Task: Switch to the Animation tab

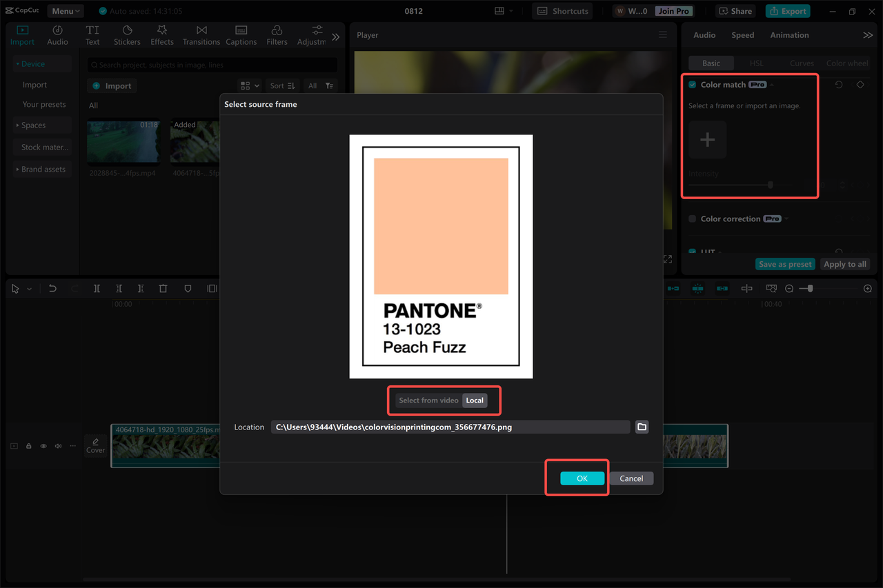Action: tap(788, 34)
